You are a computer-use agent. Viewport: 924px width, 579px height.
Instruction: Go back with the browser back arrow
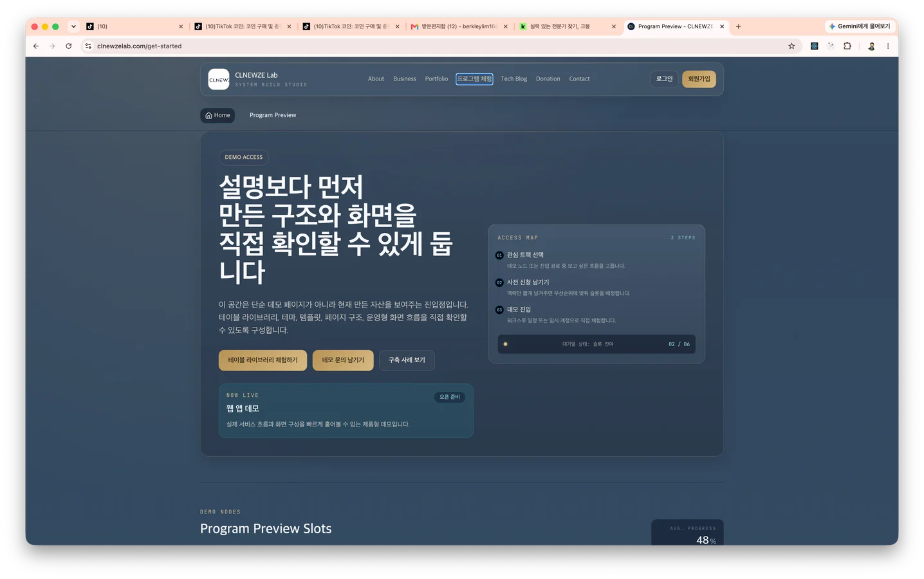tap(36, 46)
